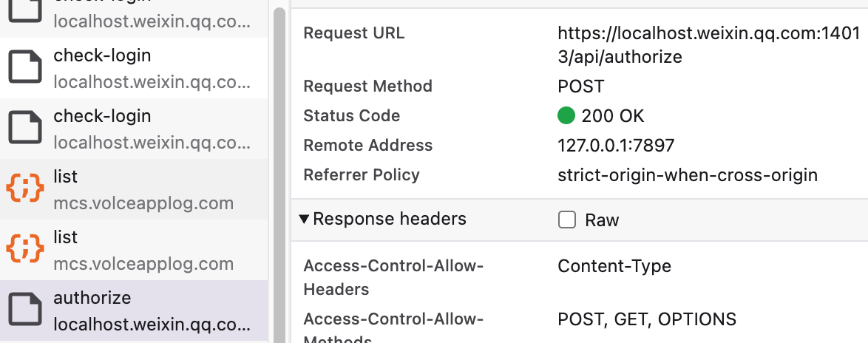Click the POST request method value

coord(581,86)
